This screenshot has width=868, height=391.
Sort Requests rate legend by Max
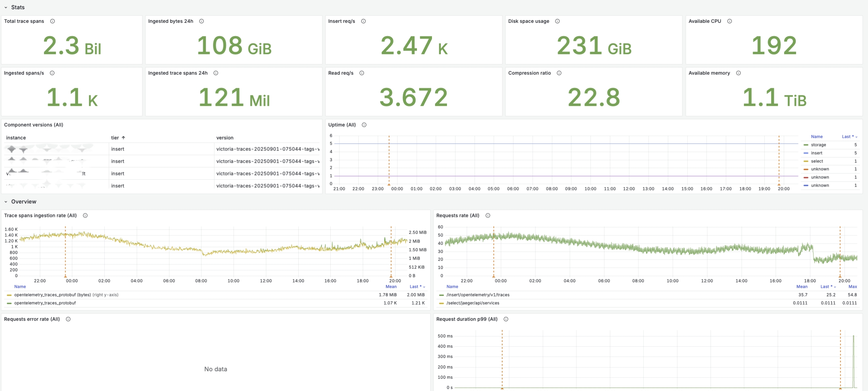852,287
